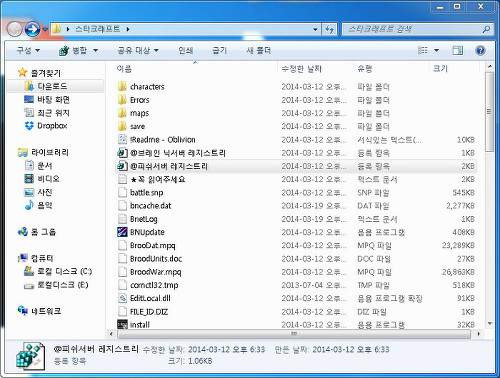Open the 병합 dropdown arrow
This screenshot has width=500, height=378.
(95, 51)
